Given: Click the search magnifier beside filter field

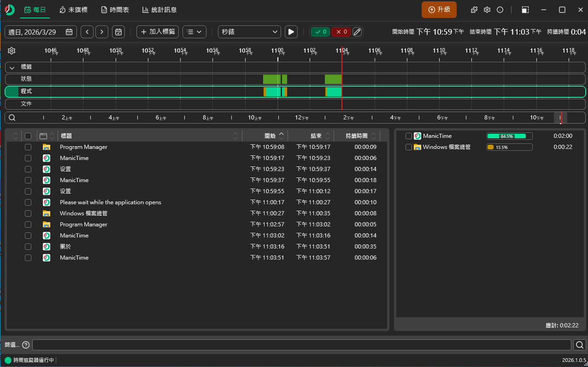Looking at the screenshot, I should (x=579, y=344).
